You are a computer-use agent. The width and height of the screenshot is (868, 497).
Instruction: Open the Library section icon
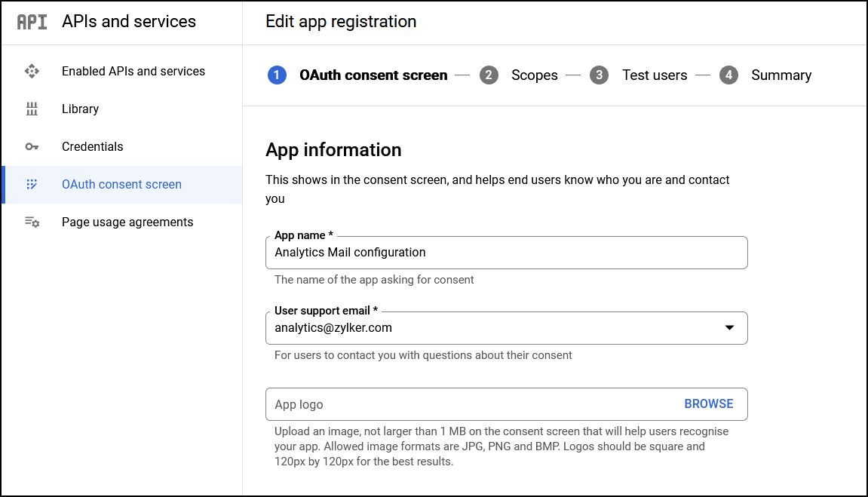32,109
